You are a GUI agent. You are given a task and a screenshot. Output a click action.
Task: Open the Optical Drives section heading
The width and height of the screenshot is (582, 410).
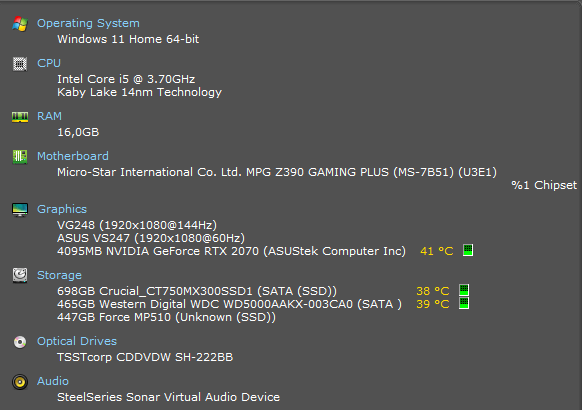pyautogui.click(x=77, y=341)
